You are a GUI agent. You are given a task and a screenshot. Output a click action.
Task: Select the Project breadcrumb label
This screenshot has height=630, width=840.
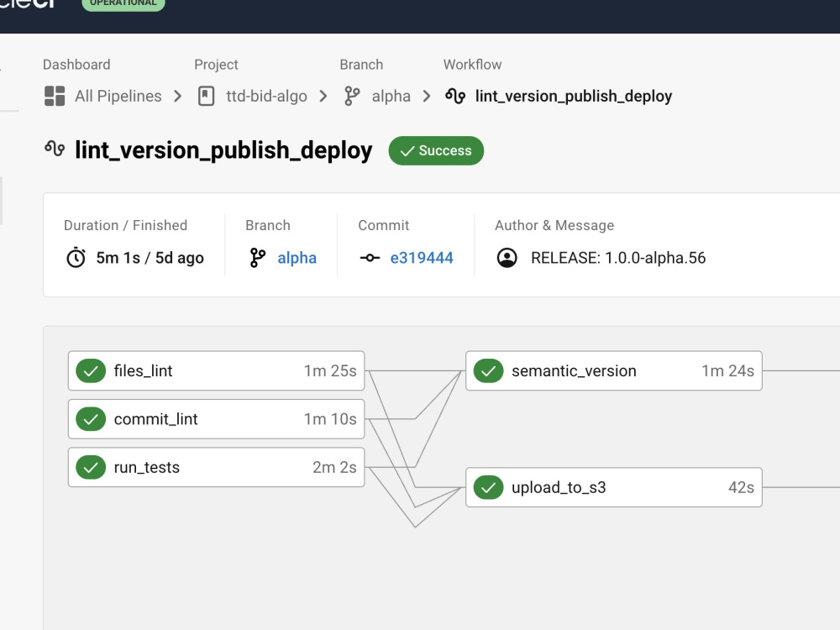click(216, 64)
